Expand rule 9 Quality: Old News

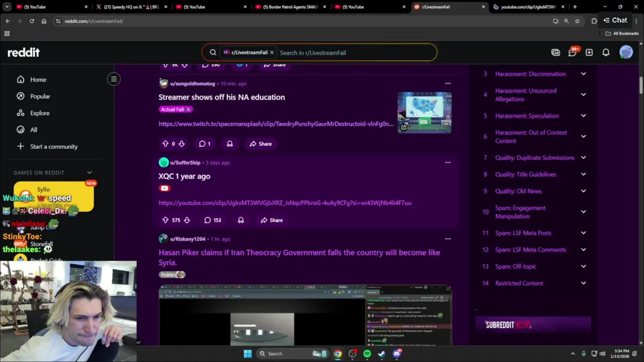click(x=583, y=191)
